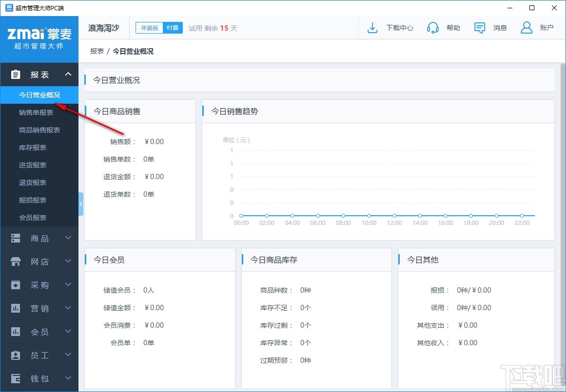This screenshot has height=392, width=566.
Task: Select the 付费 plan option
Action: click(x=173, y=28)
